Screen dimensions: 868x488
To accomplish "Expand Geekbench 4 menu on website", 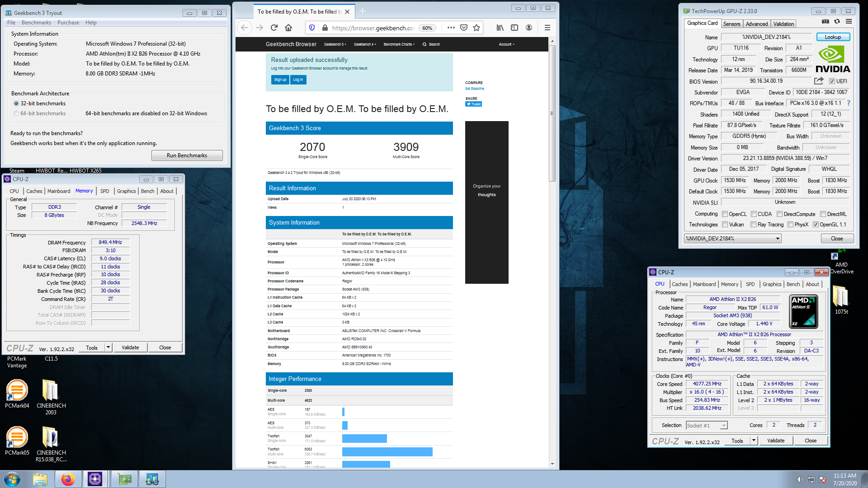I will click(365, 44).
